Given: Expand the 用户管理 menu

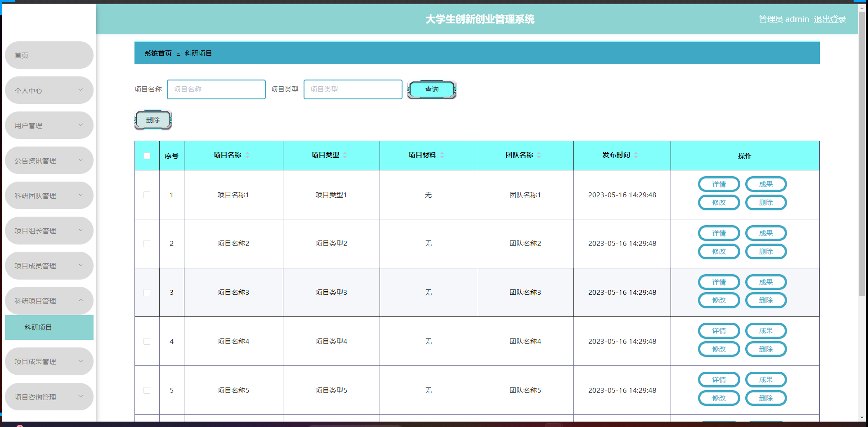Looking at the screenshot, I should coord(49,125).
